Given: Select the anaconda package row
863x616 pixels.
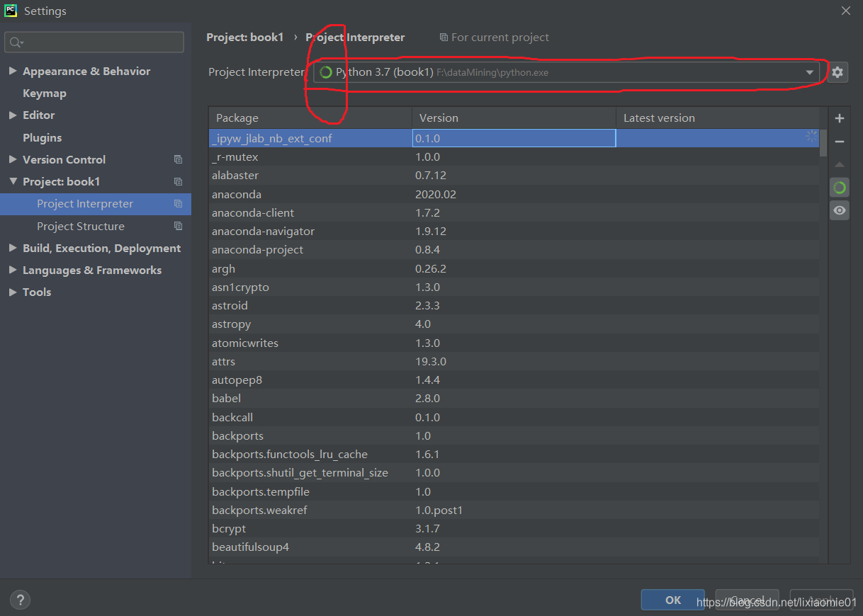Looking at the screenshot, I should tap(514, 194).
